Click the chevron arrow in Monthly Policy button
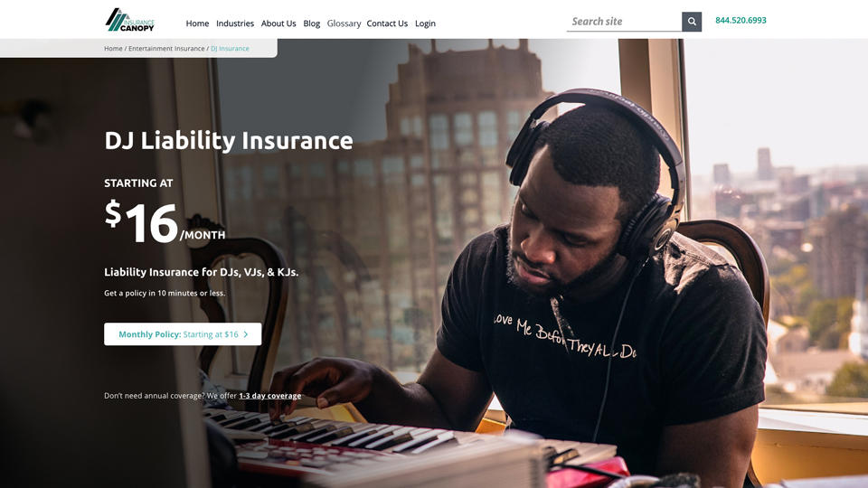 [x=246, y=334]
